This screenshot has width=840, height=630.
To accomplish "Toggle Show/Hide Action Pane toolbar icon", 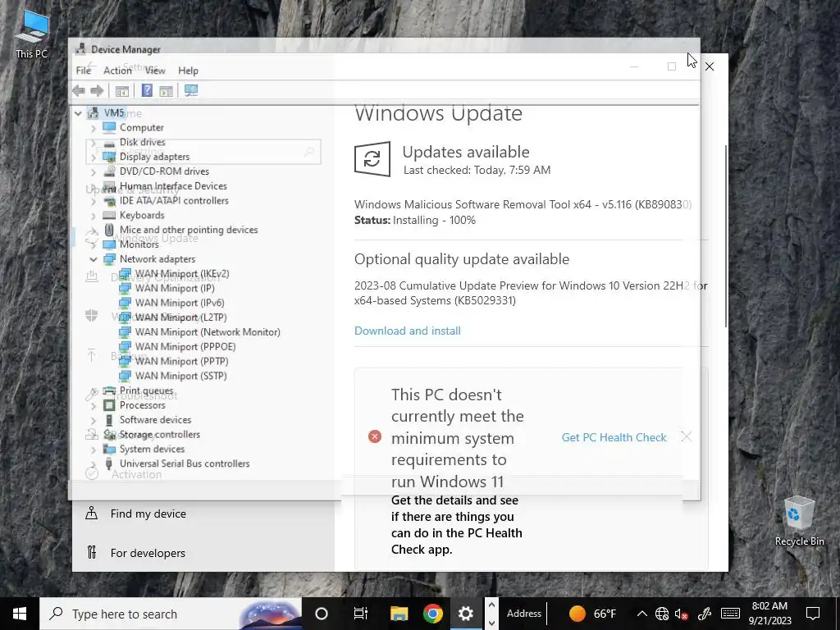I will coord(166,91).
